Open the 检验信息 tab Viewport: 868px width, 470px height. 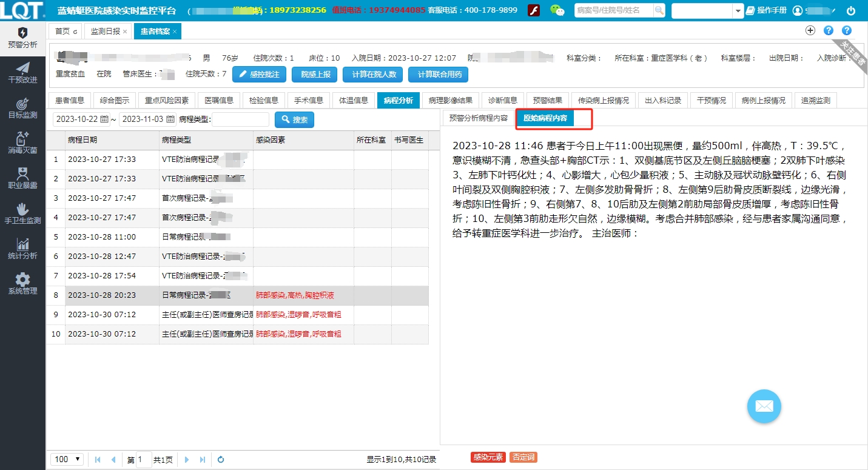pyautogui.click(x=263, y=99)
